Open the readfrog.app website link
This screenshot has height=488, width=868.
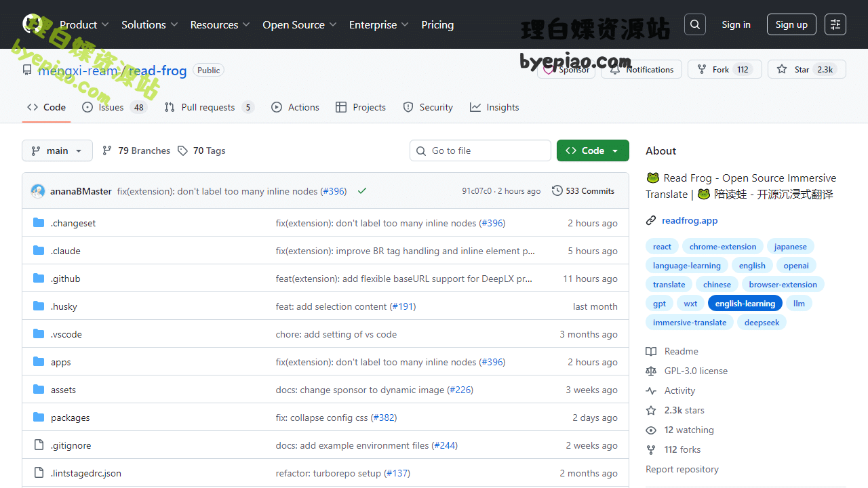[x=690, y=220]
